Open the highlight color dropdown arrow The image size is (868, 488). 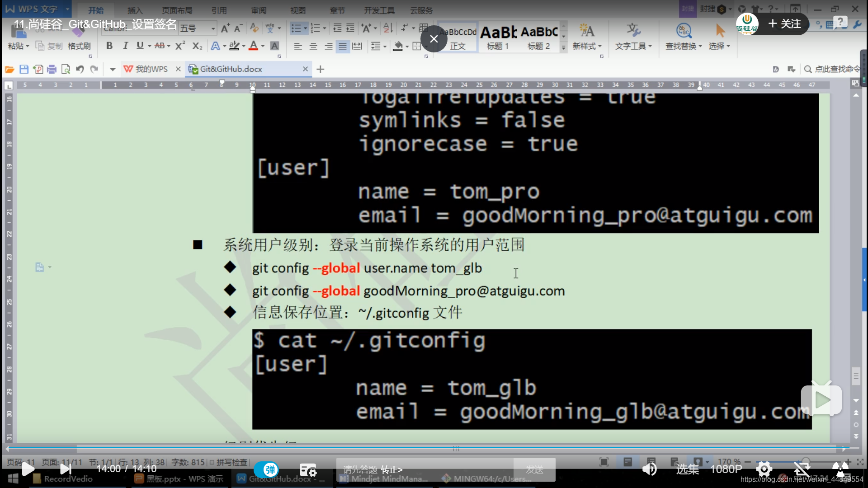244,46
